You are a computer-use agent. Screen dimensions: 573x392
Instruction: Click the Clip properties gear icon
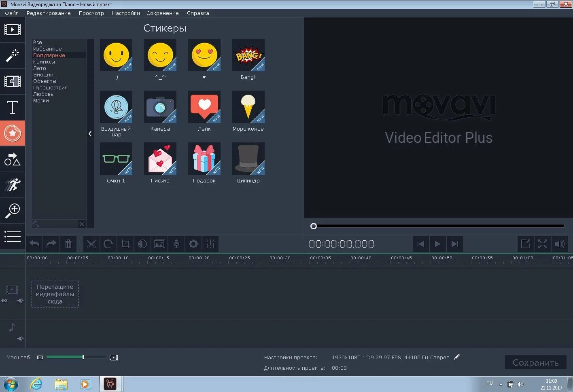[193, 244]
